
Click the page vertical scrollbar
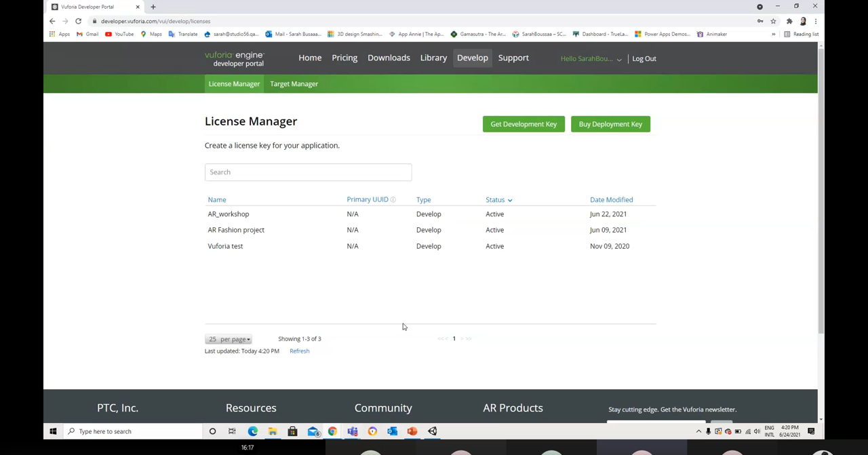[x=821, y=190]
